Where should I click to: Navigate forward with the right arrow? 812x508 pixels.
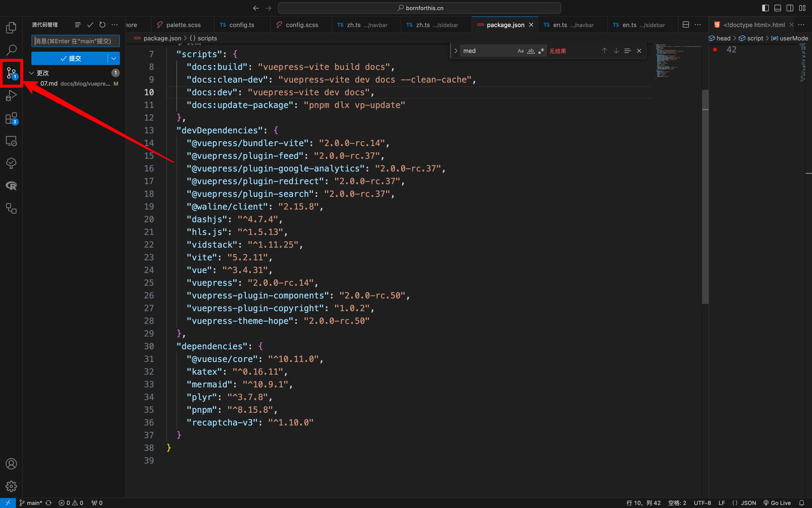click(x=268, y=8)
